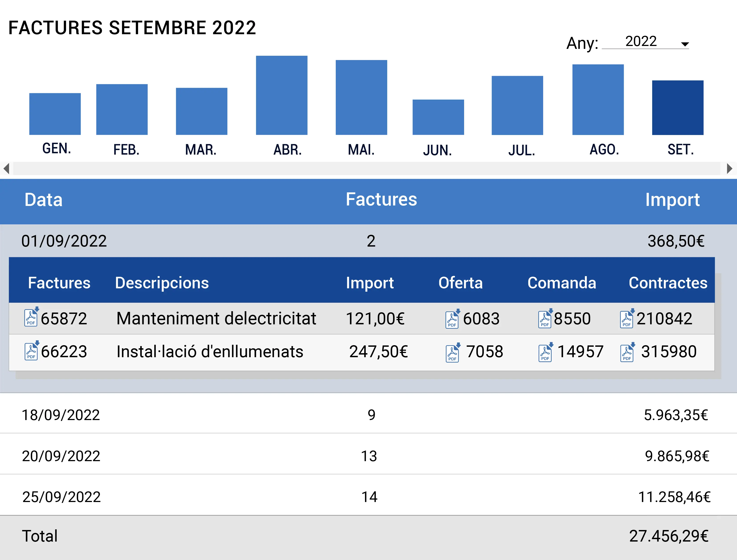Select the GEN. bar in the chart

click(55, 114)
